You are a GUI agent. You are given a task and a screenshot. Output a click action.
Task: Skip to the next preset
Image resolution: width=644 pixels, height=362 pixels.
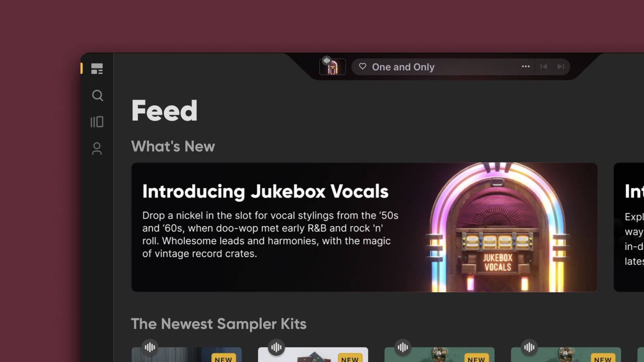pyautogui.click(x=561, y=67)
